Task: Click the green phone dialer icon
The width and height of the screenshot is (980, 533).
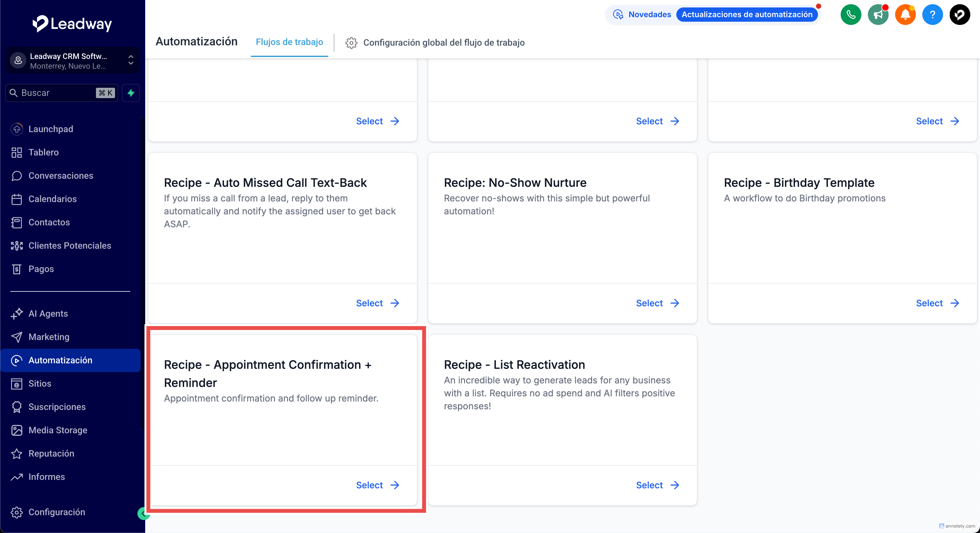Action: [x=851, y=15]
